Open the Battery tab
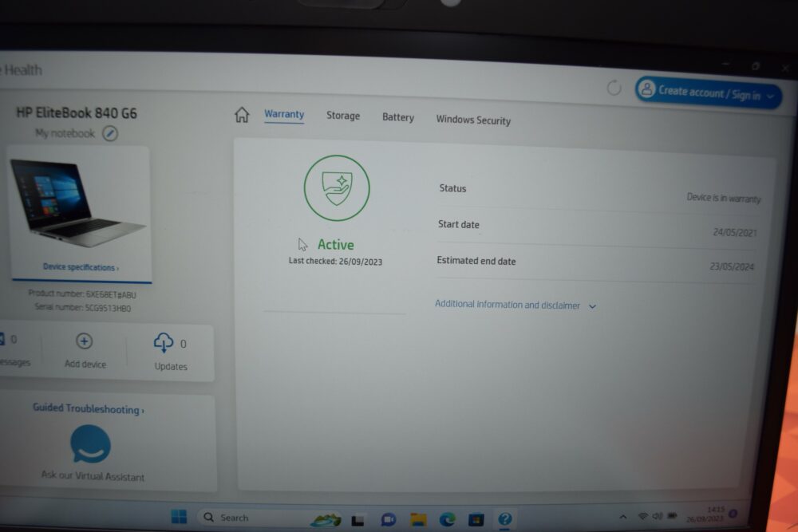 [x=398, y=117]
